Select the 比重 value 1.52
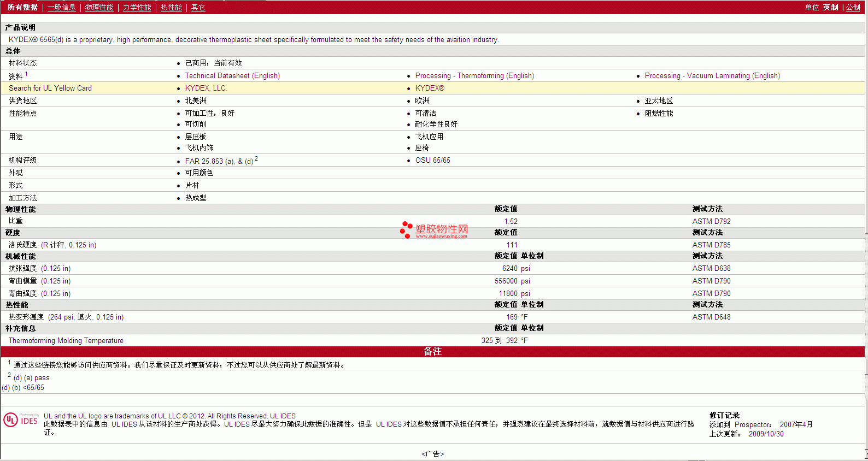 click(x=511, y=222)
